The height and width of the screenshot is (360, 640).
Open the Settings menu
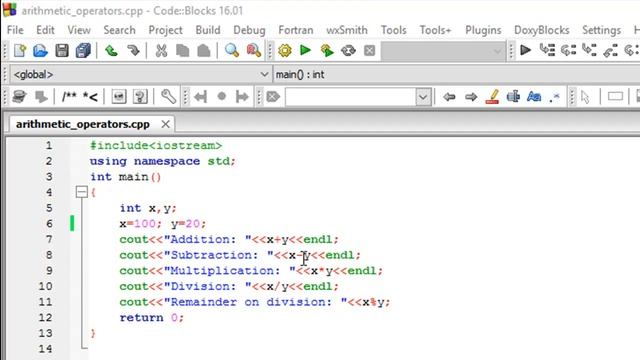(601, 30)
